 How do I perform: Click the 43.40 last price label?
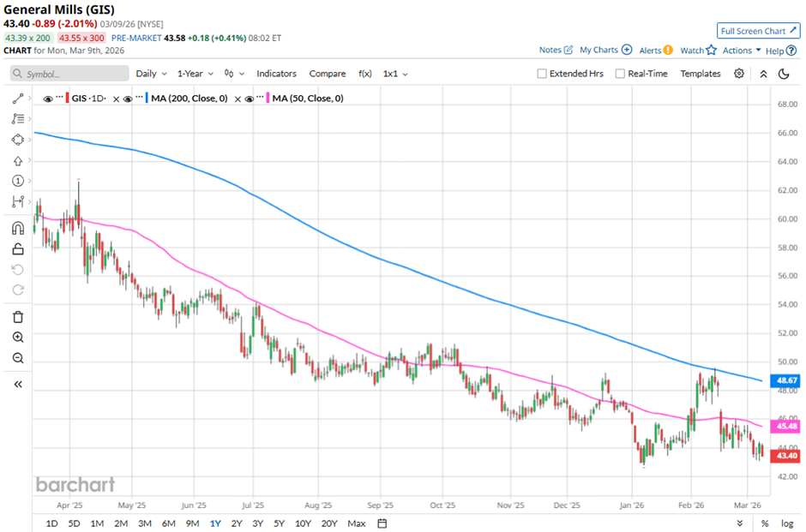click(x=786, y=456)
